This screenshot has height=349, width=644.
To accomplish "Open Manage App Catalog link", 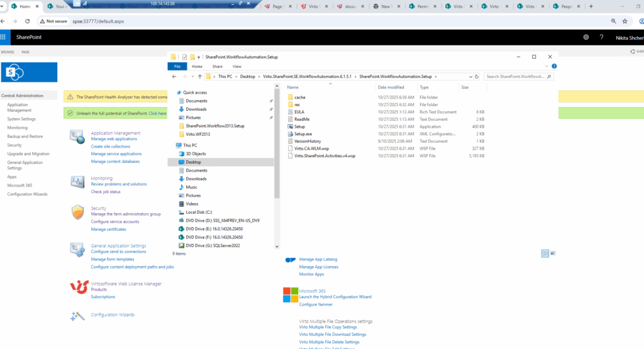I will 318,259.
